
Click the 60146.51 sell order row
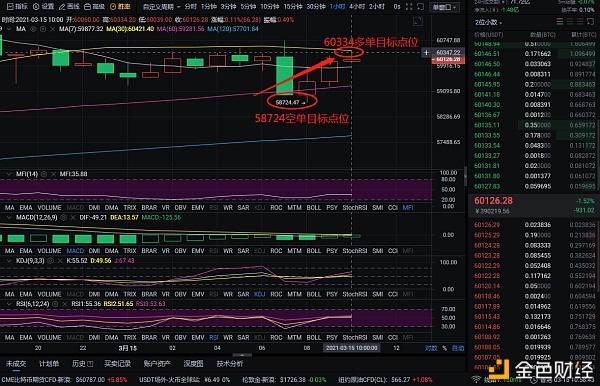coord(535,54)
